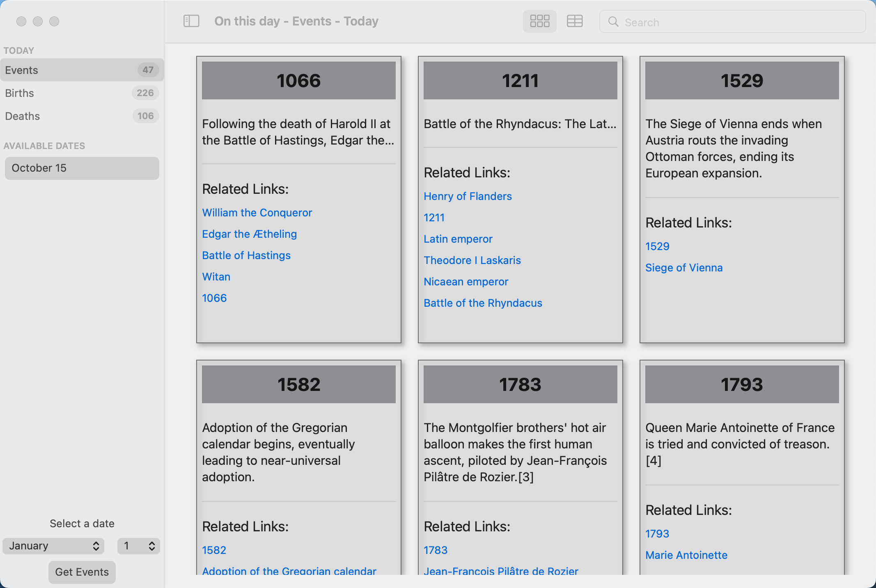Click the Gregorian calendar adoption description

click(x=278, y=452)
